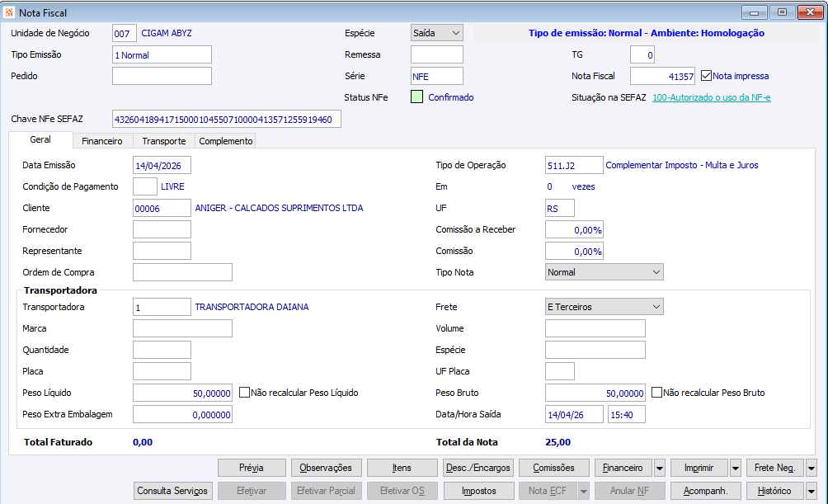Click the Peso Extra Embalagem field

tap(182, 414)
